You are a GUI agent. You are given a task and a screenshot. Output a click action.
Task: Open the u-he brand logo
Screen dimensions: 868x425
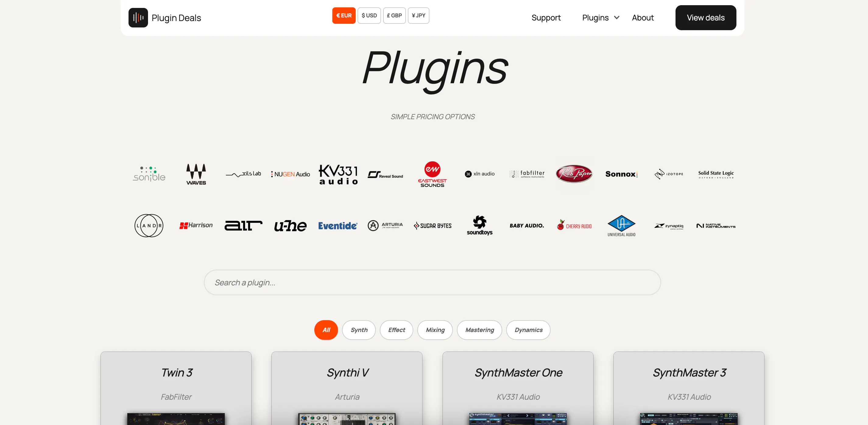tap(291, 225)
